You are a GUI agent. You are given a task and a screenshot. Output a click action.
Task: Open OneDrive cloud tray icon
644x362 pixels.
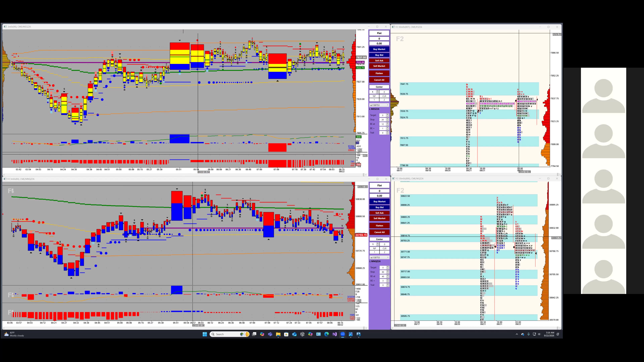coord(523,334)
